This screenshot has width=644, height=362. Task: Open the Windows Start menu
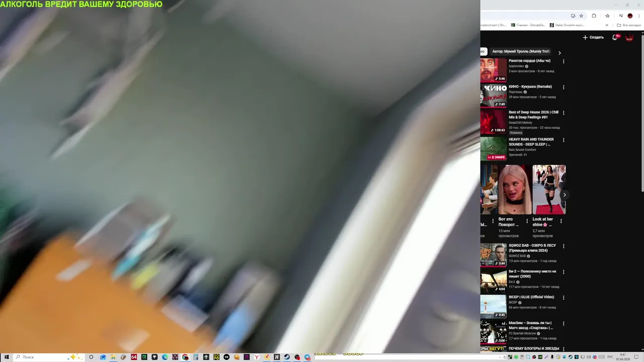6,357
